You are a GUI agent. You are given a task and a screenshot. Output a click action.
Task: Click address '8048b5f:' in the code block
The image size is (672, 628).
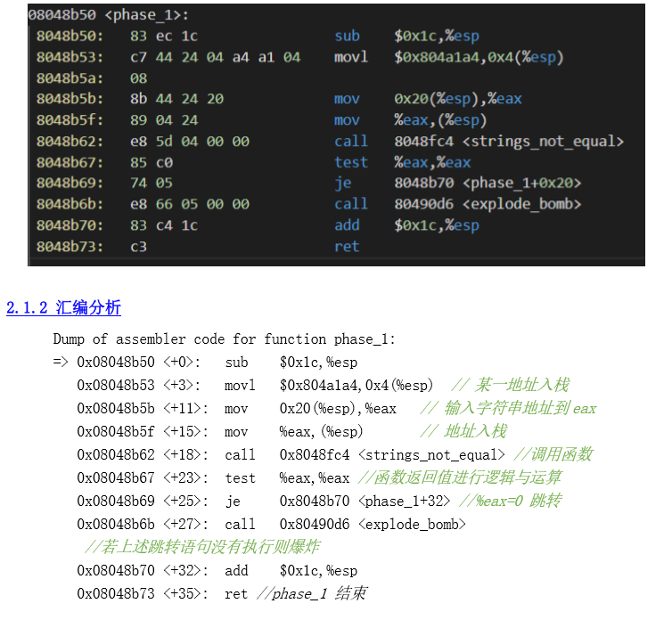(70, 120)
